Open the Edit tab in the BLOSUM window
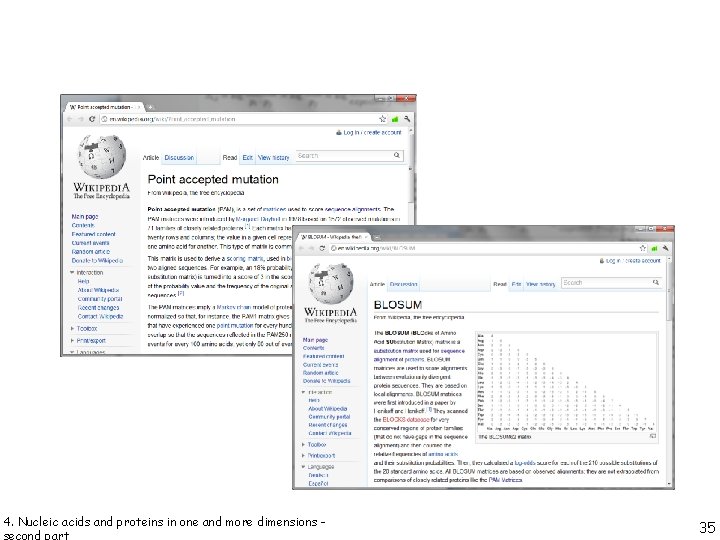Viewport: 720px width, 540px height. (x=517, y=285)
